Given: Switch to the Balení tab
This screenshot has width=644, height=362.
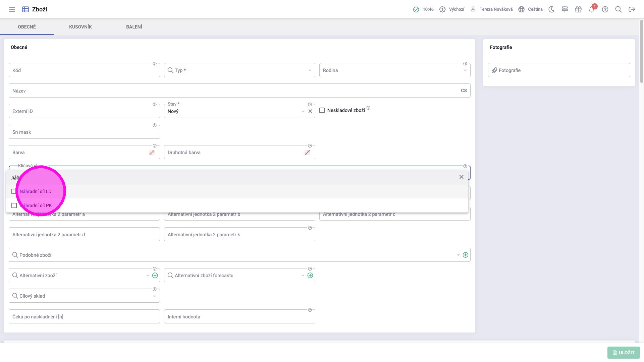Looking at the screenshot, I should 134,27.
